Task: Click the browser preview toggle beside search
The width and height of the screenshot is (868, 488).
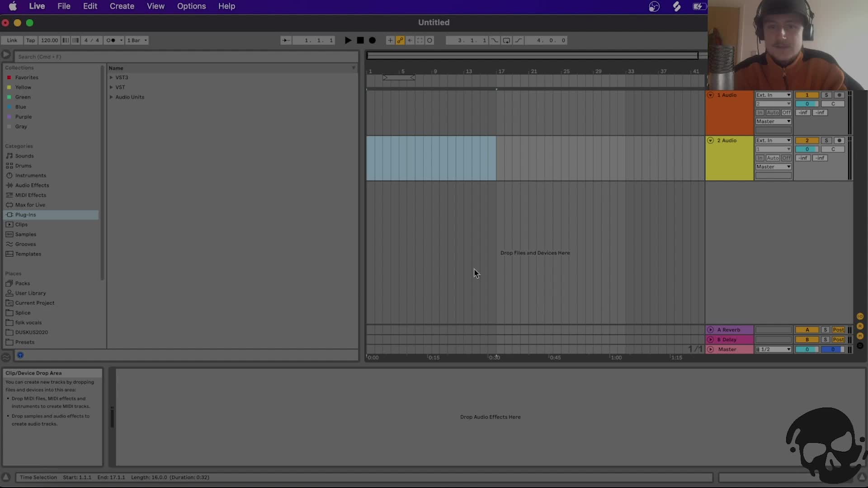Action: point(6,55)
